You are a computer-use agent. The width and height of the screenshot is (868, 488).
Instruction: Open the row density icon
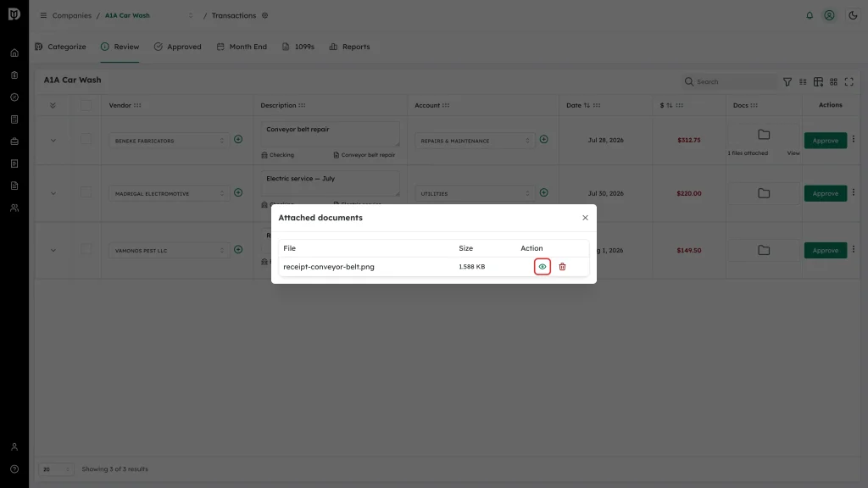pos(803,82)
